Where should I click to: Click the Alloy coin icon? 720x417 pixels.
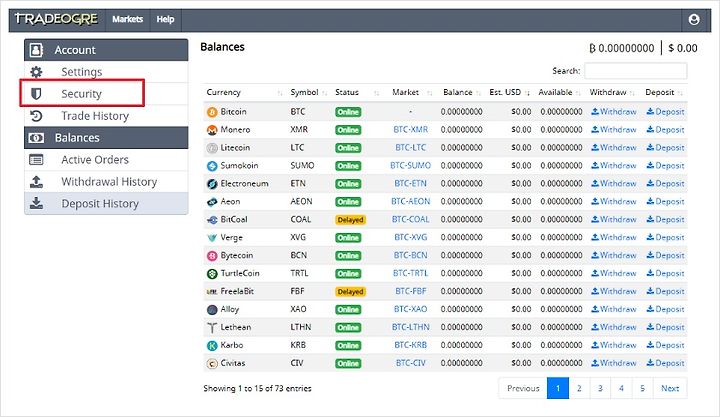point(212,310)
